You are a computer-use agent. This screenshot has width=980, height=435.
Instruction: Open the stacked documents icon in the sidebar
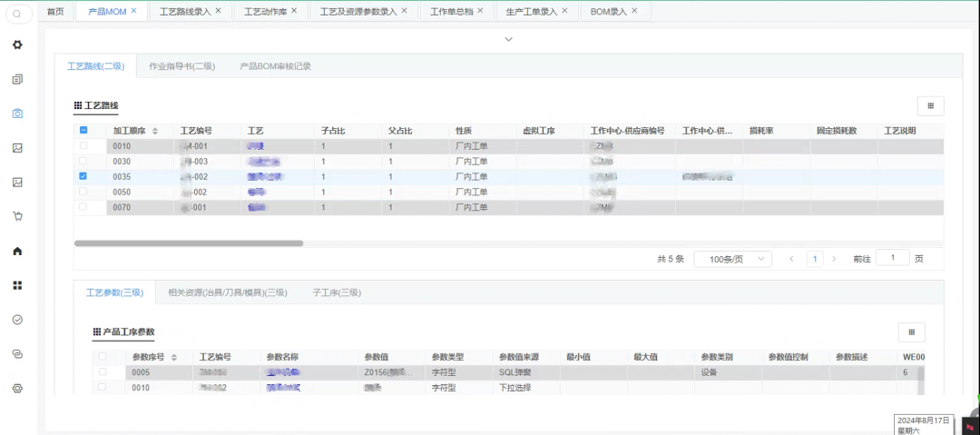coord(17,80)
